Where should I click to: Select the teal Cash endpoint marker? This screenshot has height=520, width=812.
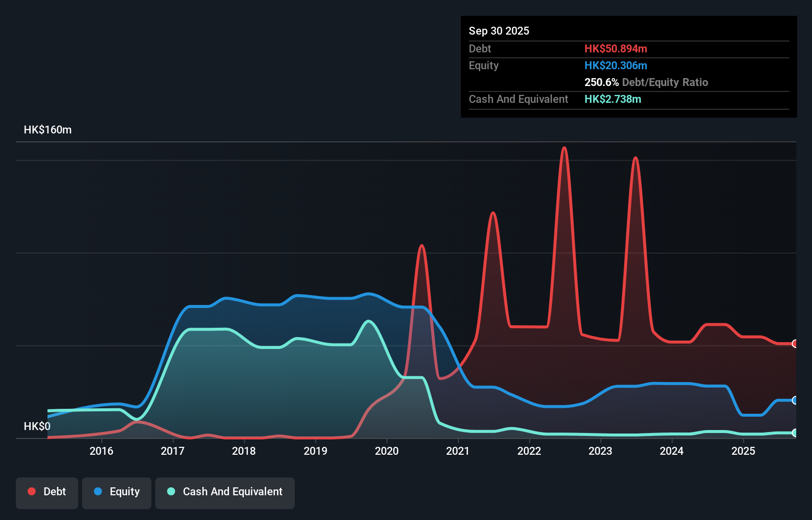[795, 433]
